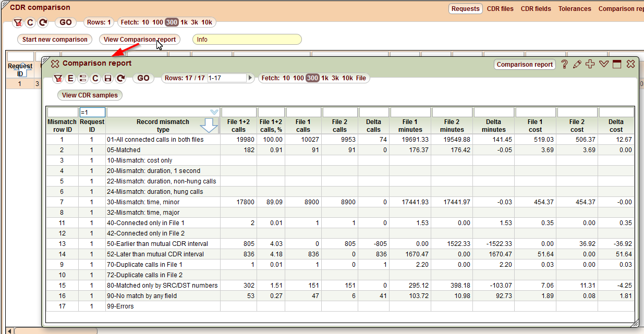
Task: Click the save disk icon in Comparison report
Action: pyautogui.click(x=108, y=78)
